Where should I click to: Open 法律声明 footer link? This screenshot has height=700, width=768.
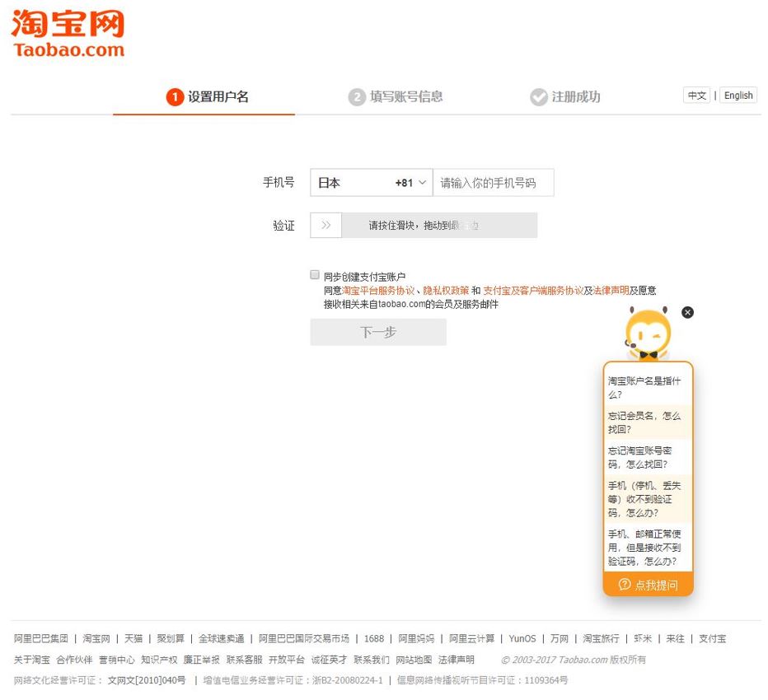coord(456,660)
